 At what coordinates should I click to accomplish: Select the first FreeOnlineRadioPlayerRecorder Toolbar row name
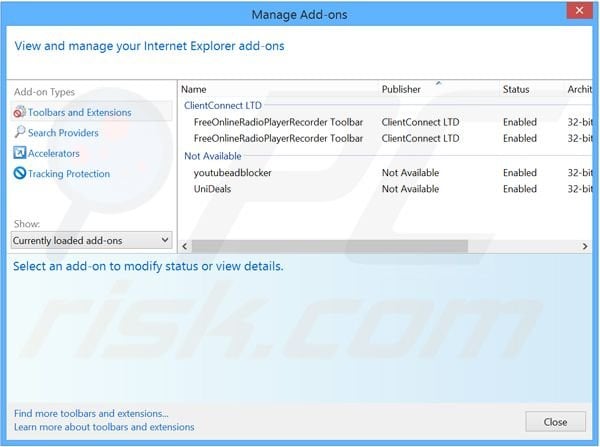[x=278, y=122]
